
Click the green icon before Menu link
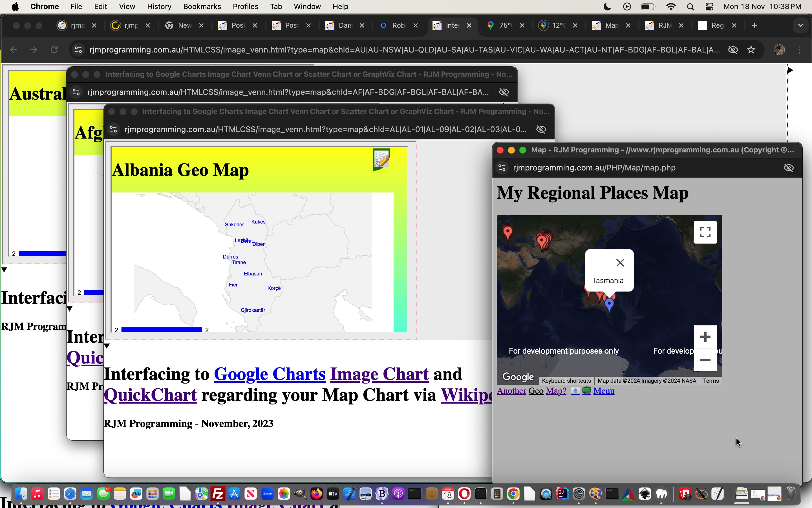click(x=586, y=391)
